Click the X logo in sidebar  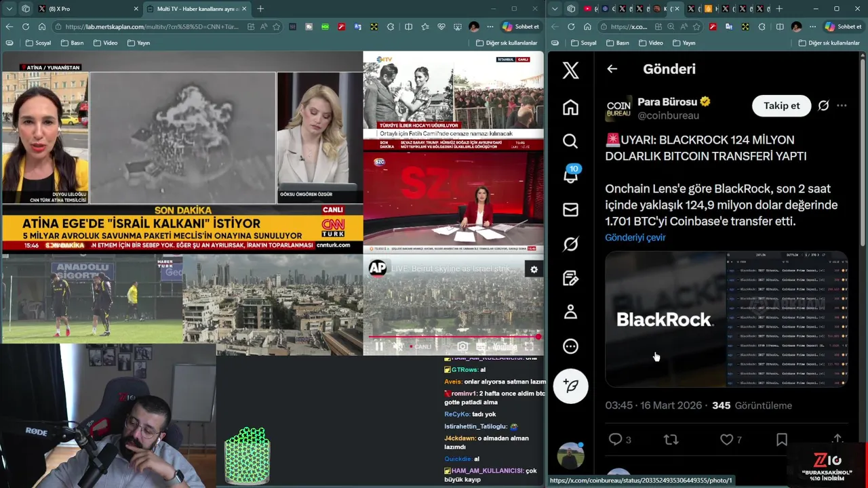(x=570, y=69)
